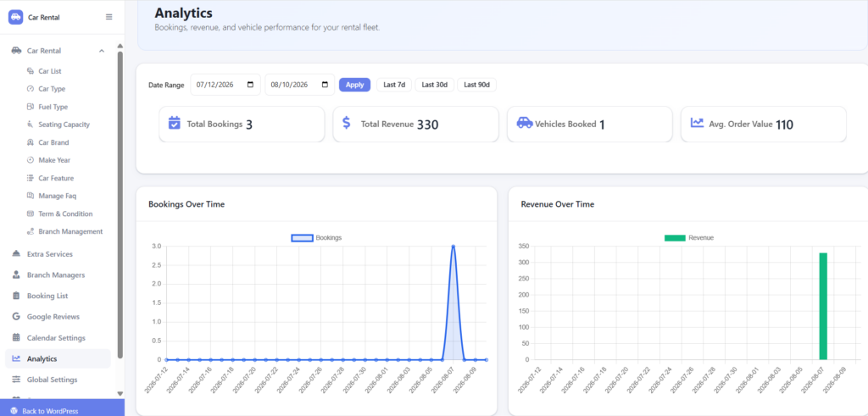868x416 pixels.
Task: Click the Total Revenue value 330
Action: pyautogui.click(x=427, y=125)
